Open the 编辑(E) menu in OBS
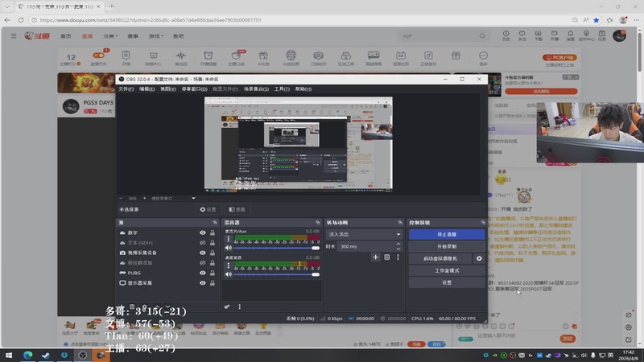Screen dimensions: 644x362 click(x=147, y=89)
